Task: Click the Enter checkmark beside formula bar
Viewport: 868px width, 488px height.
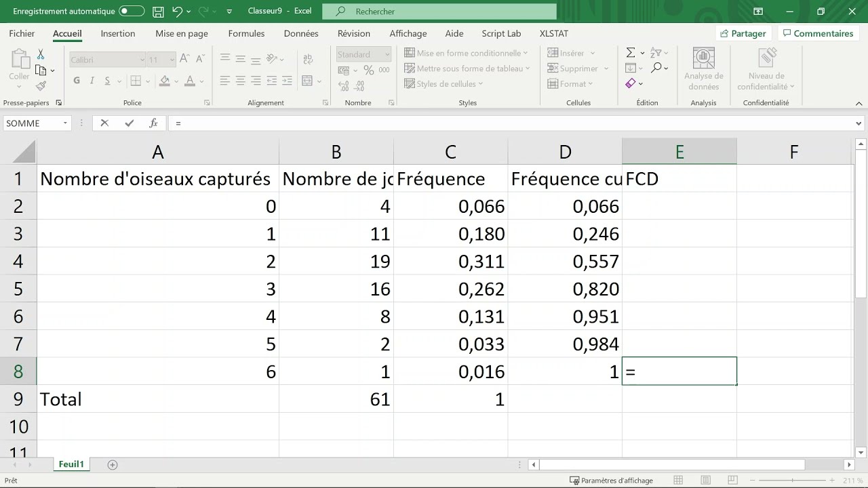Action: (129, 123)
